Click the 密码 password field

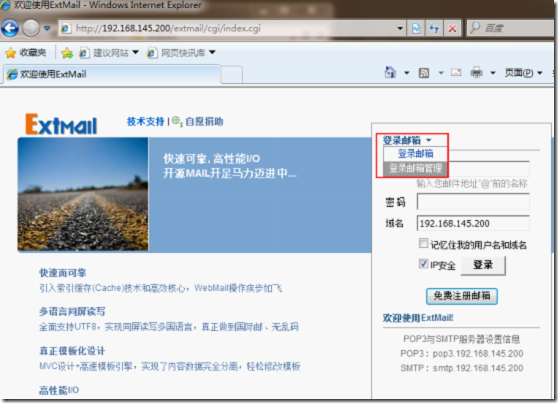[473, 202]
